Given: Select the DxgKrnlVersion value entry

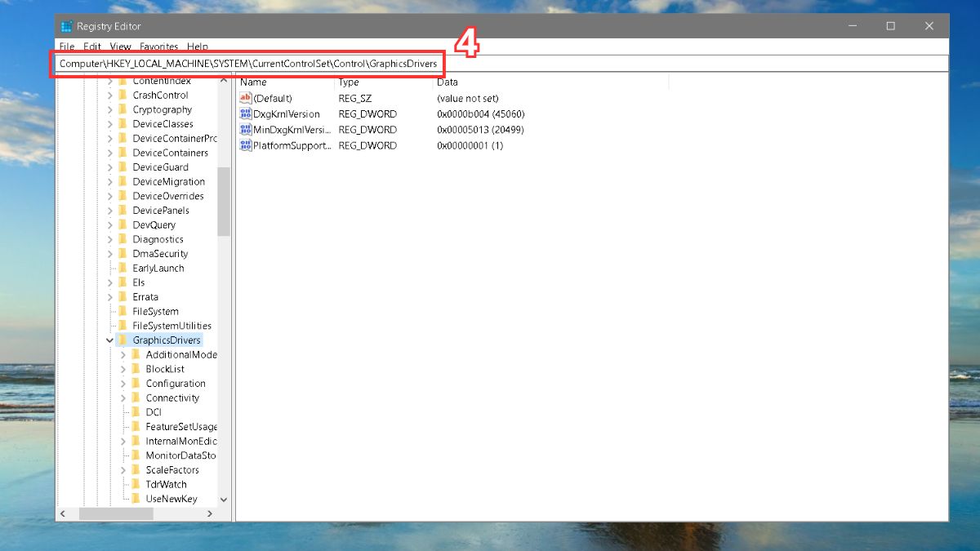Looking at the screenshot, I should pyautogui.click(x=287, y=114).
